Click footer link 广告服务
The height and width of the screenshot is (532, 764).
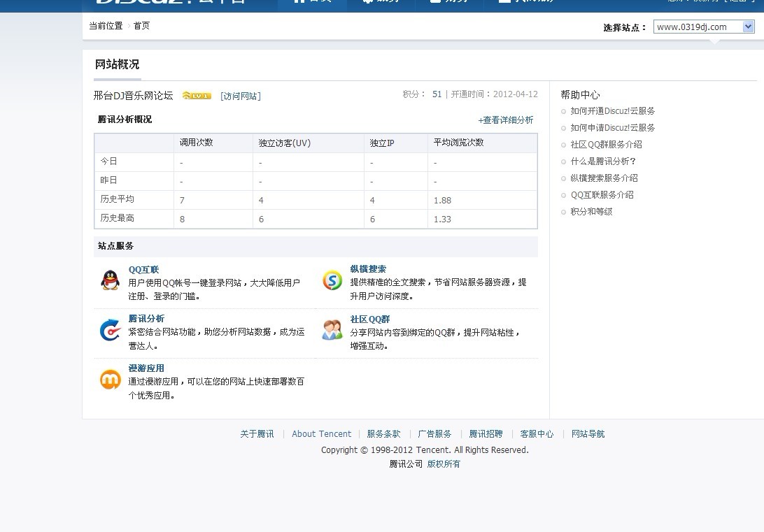(x=434, y=434)
